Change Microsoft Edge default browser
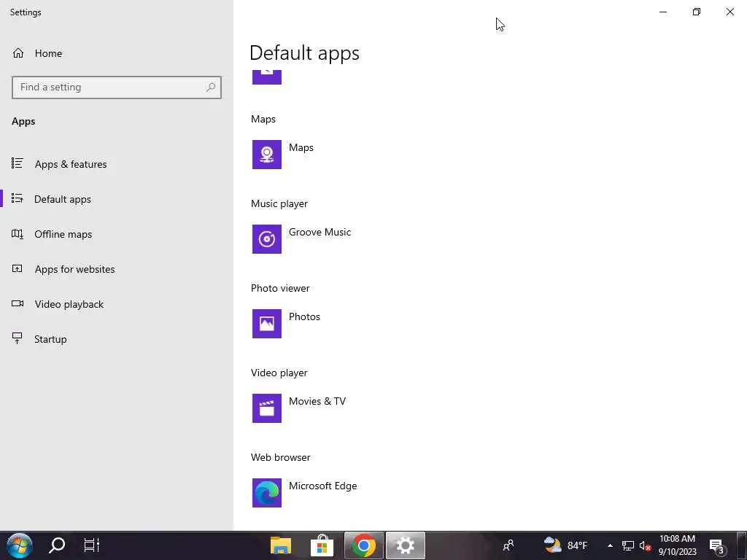Screen dimensions: 747x560 point(322,486)
